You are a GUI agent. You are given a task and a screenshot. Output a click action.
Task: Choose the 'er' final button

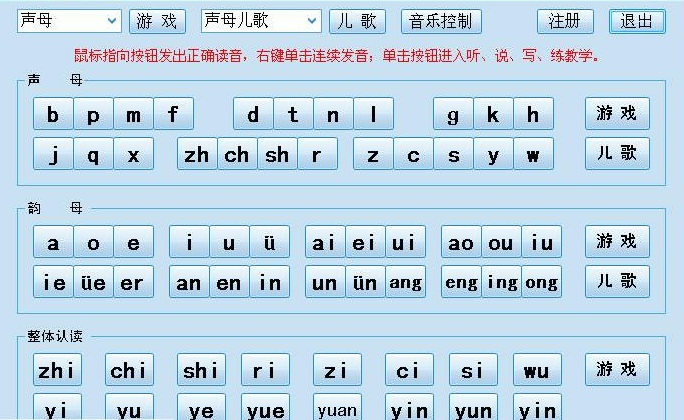[132, 282]
